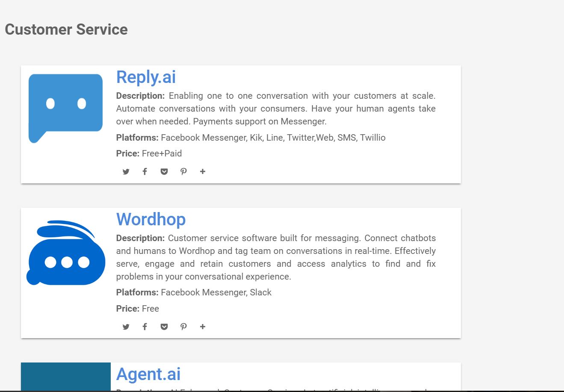Pin Wordhop on Pinterest
564x392 pixels.
(183, 327)
